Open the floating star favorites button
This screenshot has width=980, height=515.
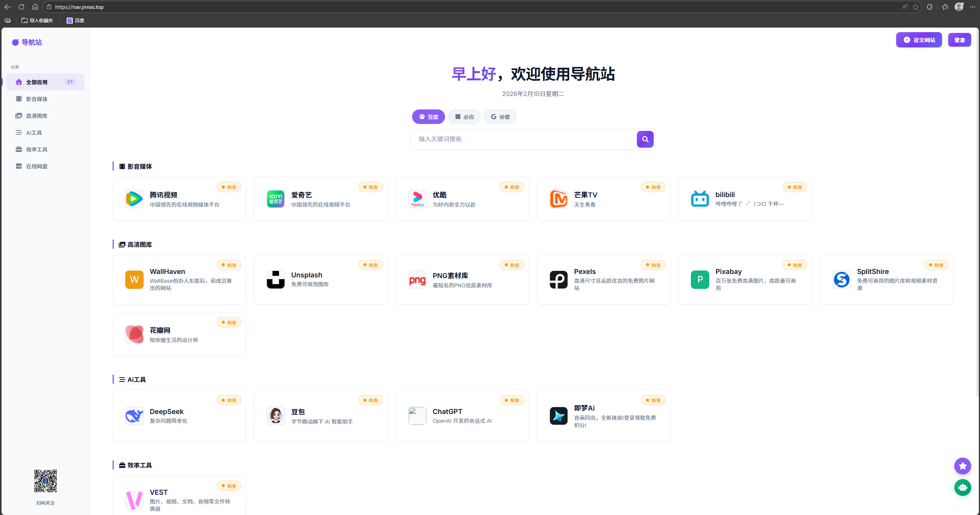[962, 466]
